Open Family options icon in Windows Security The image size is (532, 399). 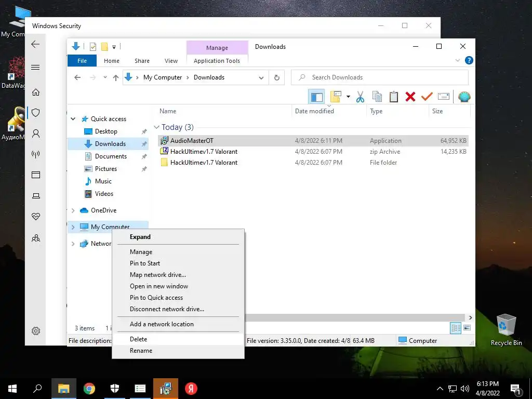(x=36, y=238)
